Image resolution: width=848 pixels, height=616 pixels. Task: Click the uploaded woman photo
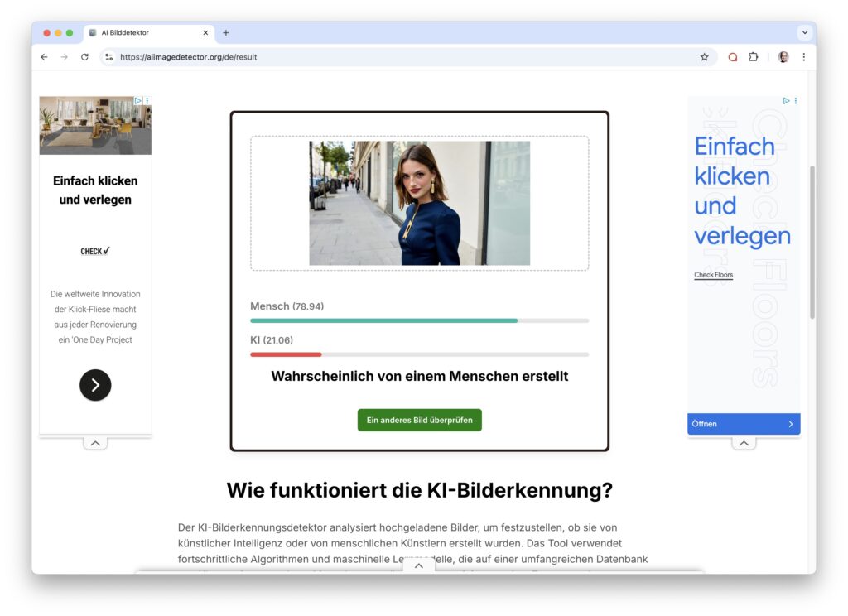(420, 204)
